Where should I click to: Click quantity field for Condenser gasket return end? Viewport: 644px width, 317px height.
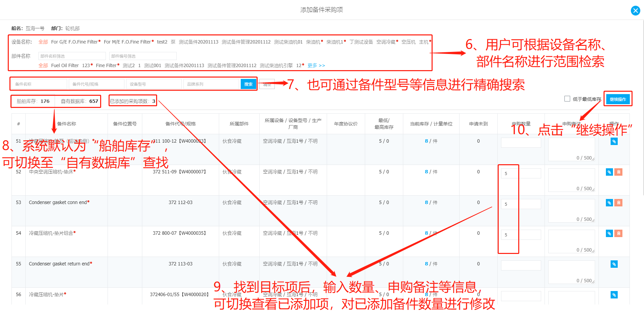521,265
